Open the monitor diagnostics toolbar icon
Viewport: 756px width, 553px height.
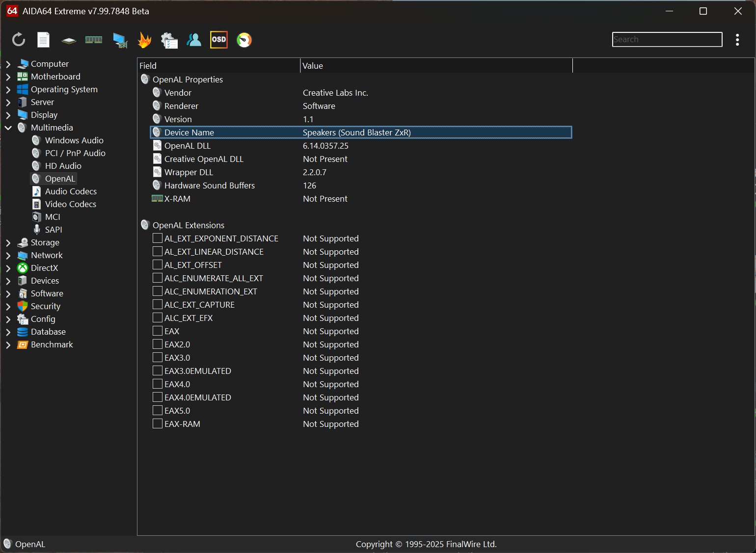click(x=120, y=40)
